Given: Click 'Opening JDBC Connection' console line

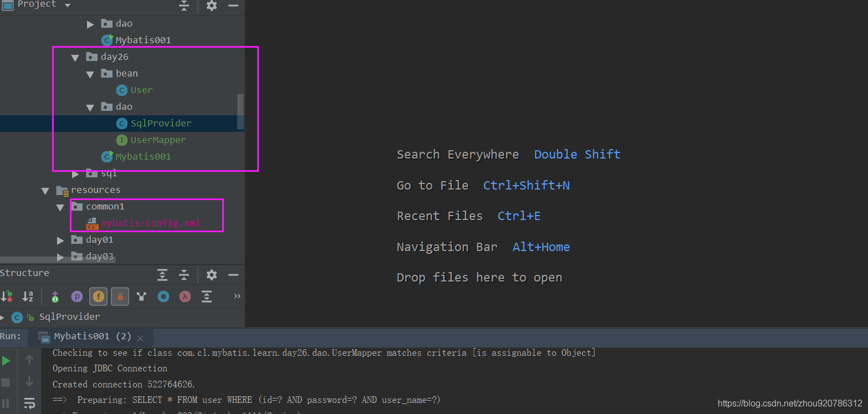Looking at the screenshot, I should [110, 368].
